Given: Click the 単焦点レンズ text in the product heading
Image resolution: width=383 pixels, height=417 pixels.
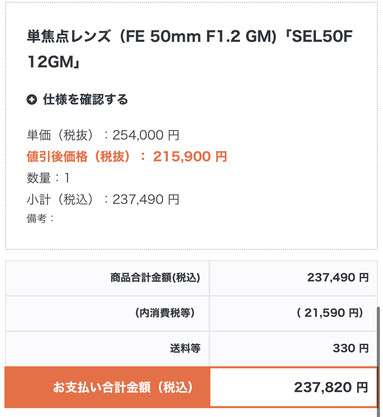Looking at the screenshot, I should click(69, 36).
